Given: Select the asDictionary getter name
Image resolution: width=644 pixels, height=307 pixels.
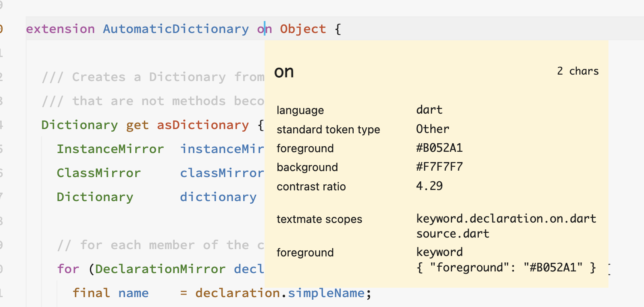Looking at the screenshot, I should click(203, 125).
